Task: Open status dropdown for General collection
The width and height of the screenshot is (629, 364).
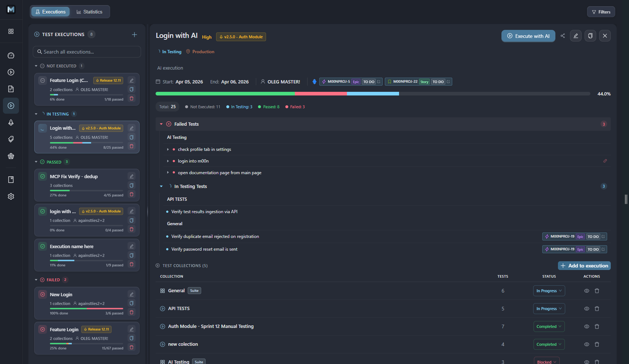Action: tap(549, 291)
